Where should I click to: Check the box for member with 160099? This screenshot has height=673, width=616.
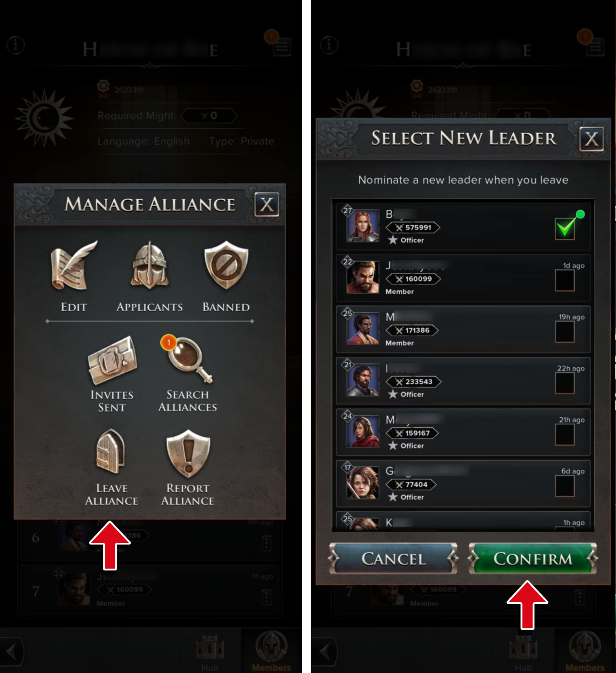pyautogui.click(x=565, y=280)
